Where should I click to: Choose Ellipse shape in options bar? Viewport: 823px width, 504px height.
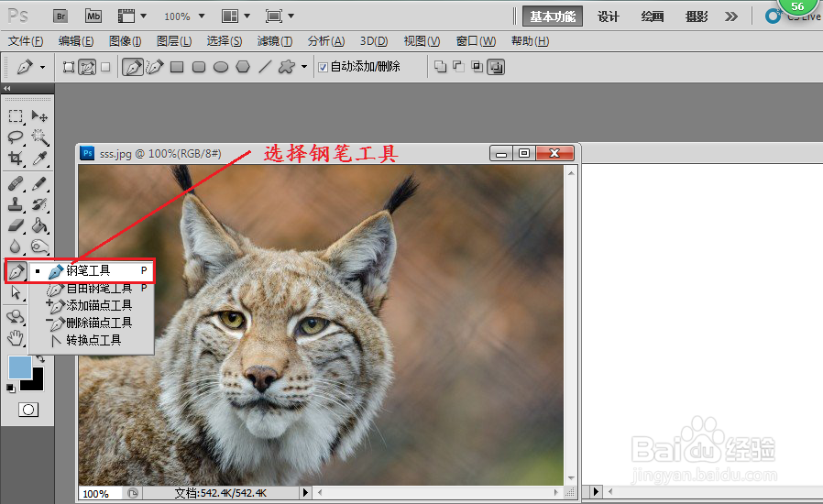click(x=221, y=67)
